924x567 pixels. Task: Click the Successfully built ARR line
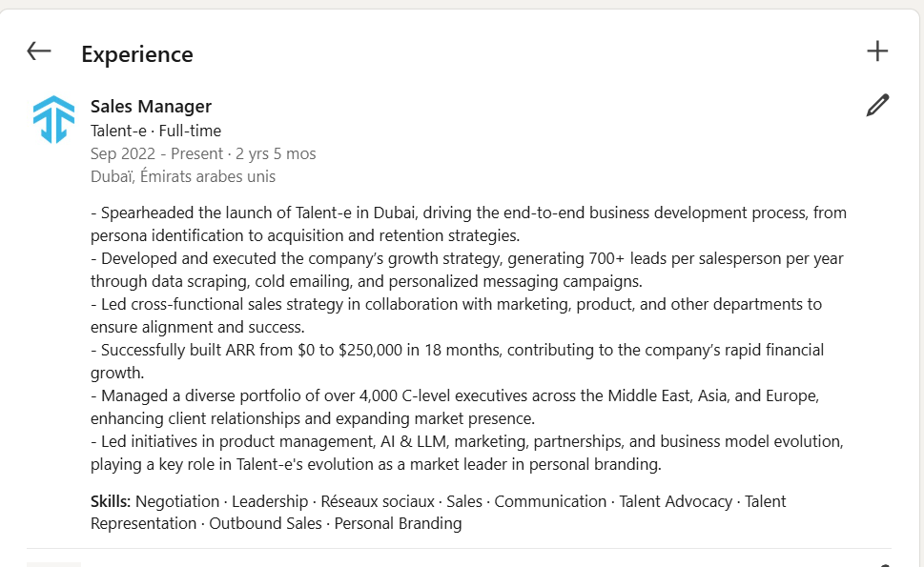pos(458,361)
